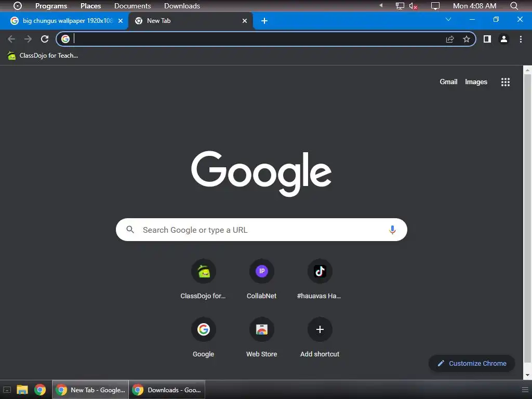Open CollabNet shortcut tile

[x=262, y=279]
